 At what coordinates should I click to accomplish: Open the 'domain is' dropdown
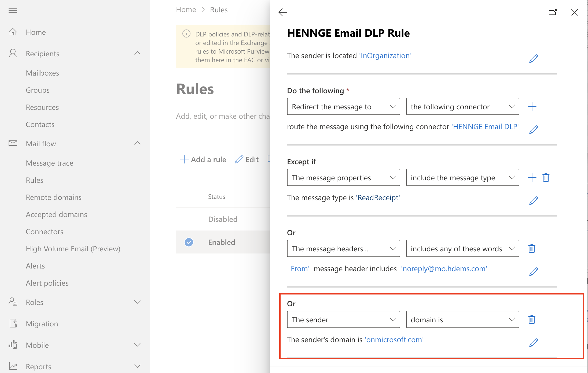click(x=462, y=319)
